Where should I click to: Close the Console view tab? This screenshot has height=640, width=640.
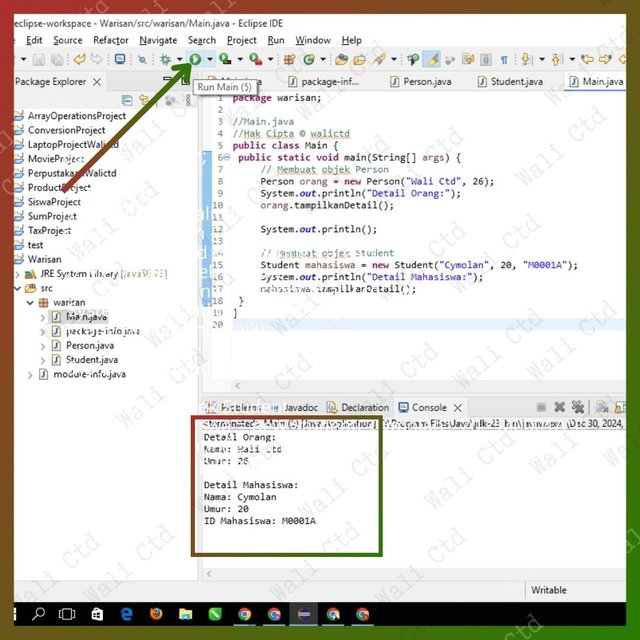click(458, 407)
